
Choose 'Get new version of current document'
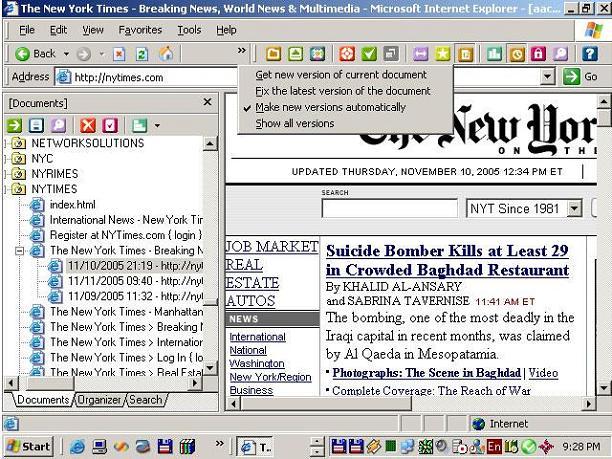[x=341, y=75]
